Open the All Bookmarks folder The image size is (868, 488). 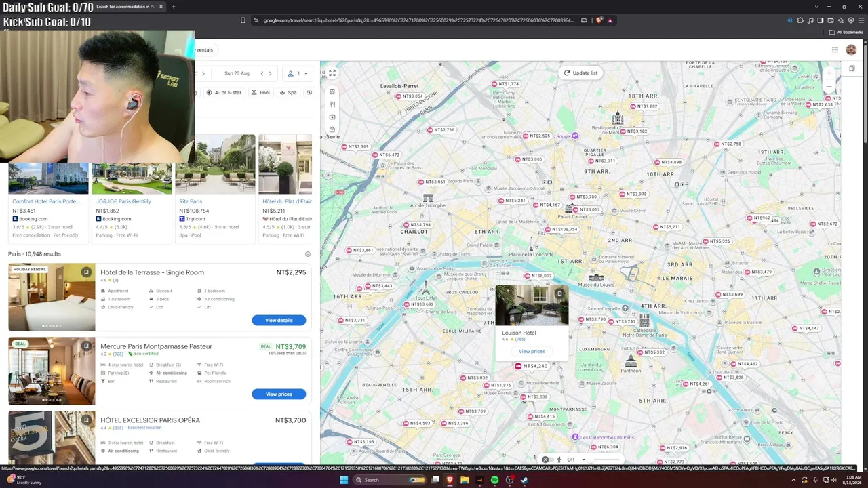pyautogui.click(x=846, y=32)
